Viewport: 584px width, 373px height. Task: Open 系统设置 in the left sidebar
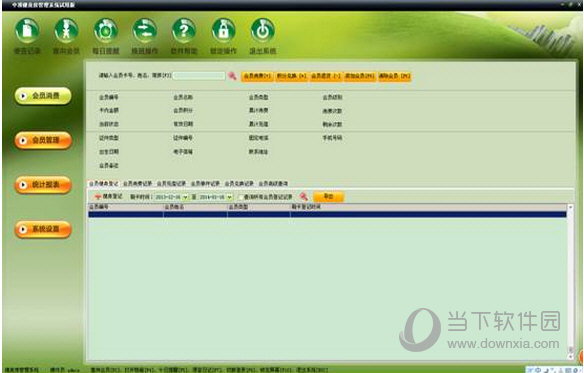[x=43, y=229]
